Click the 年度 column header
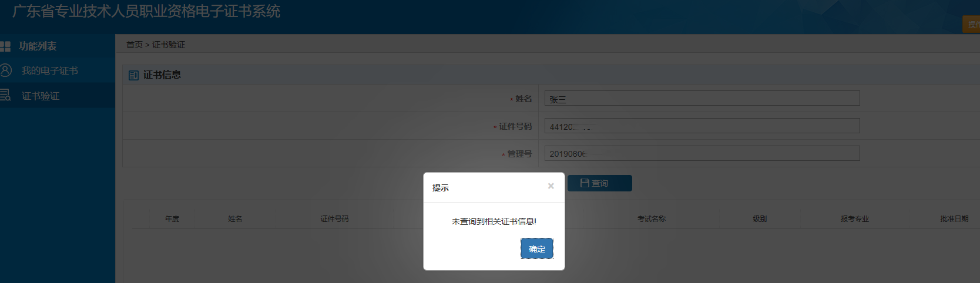 pos(172,219)
